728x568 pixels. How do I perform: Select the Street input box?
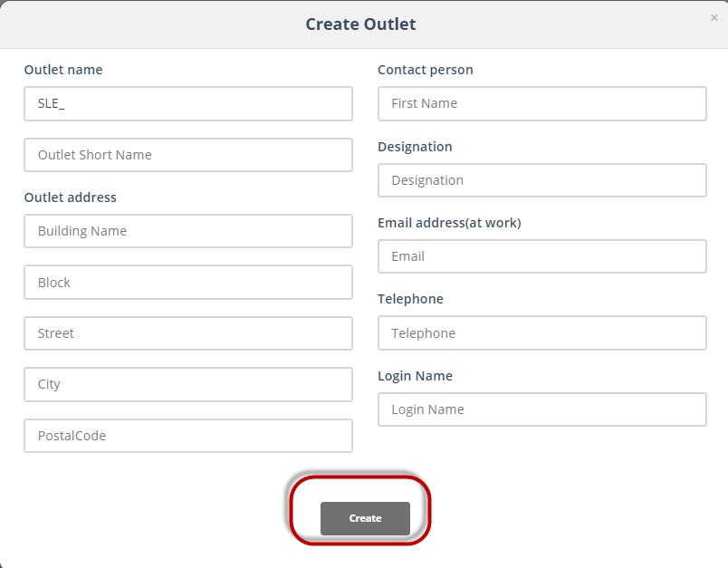188,333
